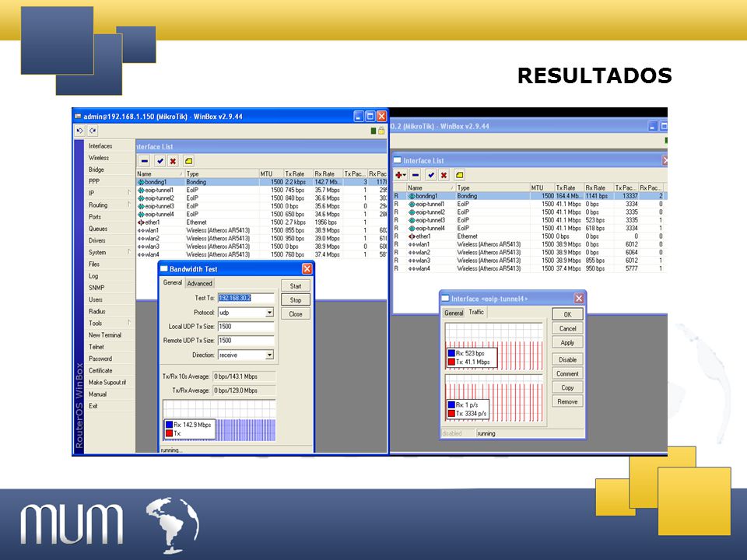
Task: Click the blue minus Remove icon in left Interface List
Action: [145, 161]
